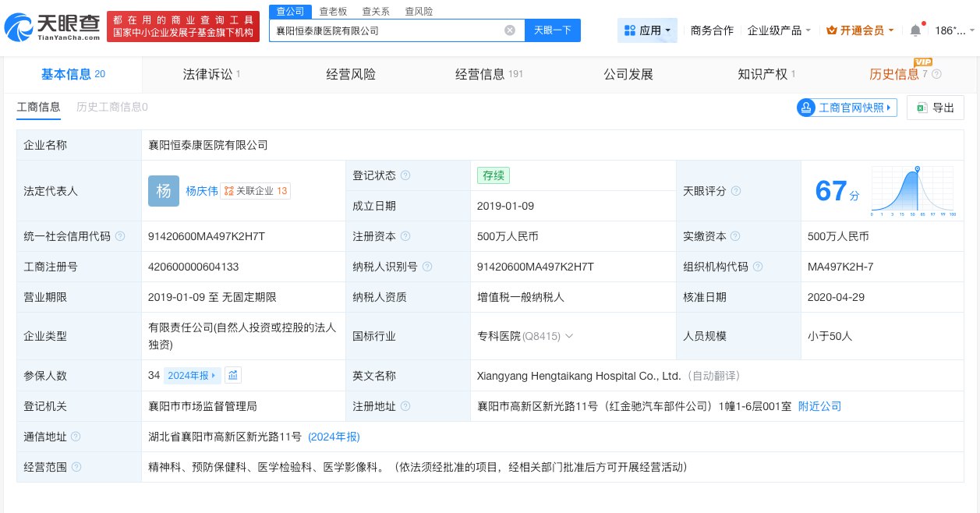
Task: Click the 天眼一下 search button
Action: (x=554, y=30)
